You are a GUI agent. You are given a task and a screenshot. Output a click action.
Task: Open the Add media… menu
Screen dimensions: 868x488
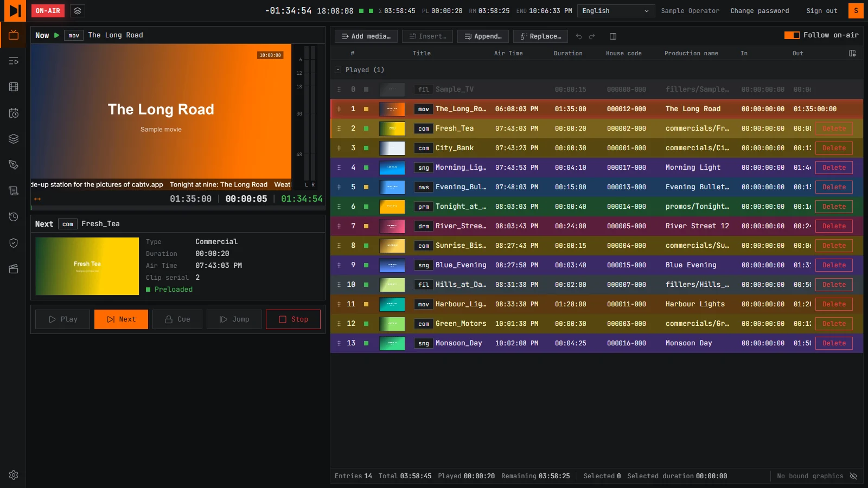coord(366,36)
